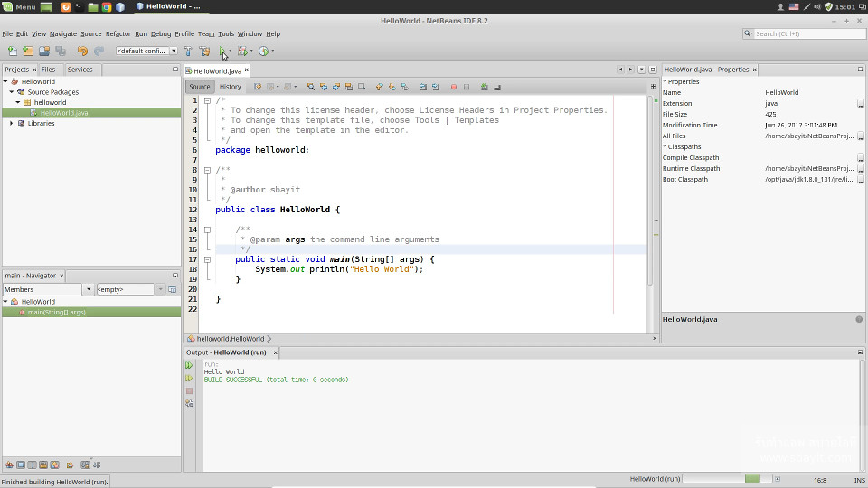This screenshot has height=488, width=868.
Task: Click the red Start Macro Recording icon
Action: click(x=453, y=87)
